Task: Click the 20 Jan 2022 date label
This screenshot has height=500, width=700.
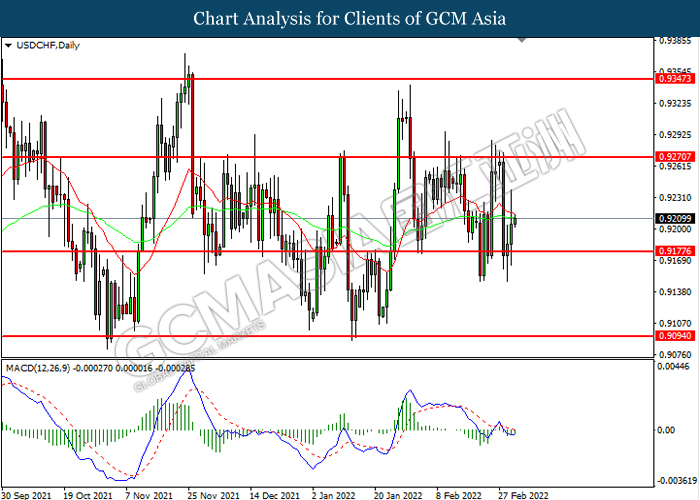Action: click(398, 495)
